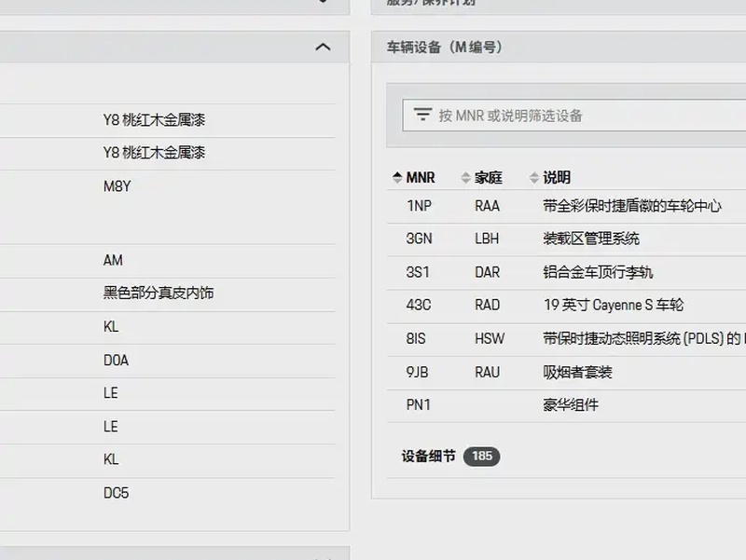Pick the 43C 19 英寸 Cayenne S 车轮 row
Image resolution: width=746 pixels, height=560 pixels.
click(x=559, y=305)
